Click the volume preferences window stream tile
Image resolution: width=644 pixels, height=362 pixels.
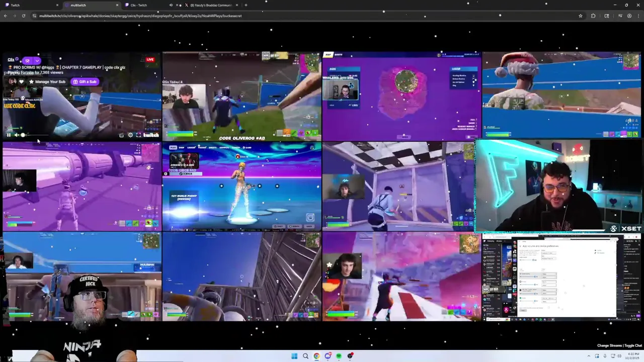pyautogui.click(x=561, y=277)
